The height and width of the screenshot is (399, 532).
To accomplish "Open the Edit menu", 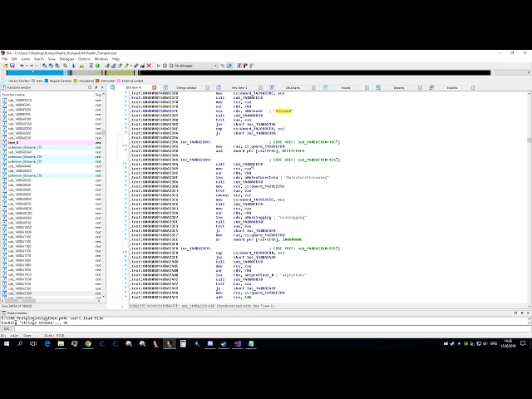I will 14,59.
